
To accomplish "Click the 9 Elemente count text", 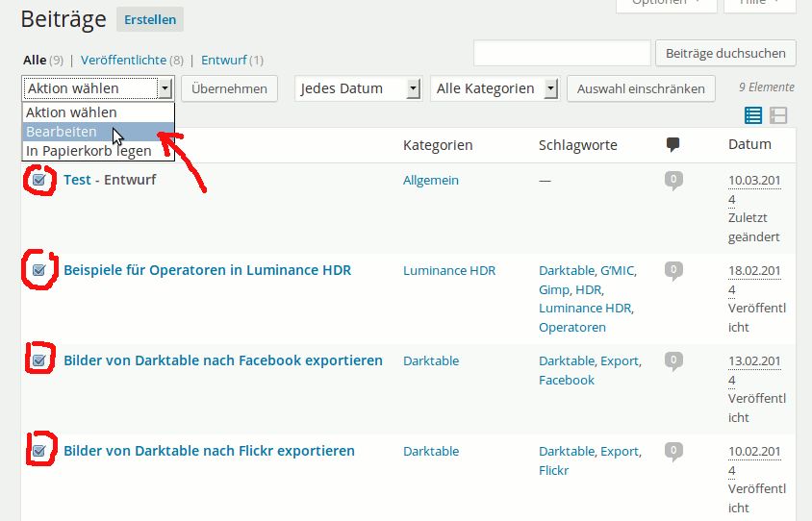I will 767,87.
